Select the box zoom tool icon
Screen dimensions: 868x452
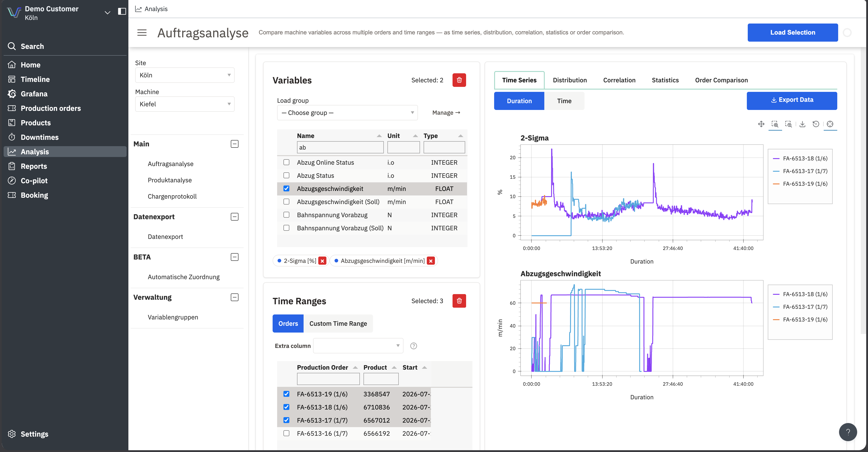pyautogui.click(x=775, y=124)
